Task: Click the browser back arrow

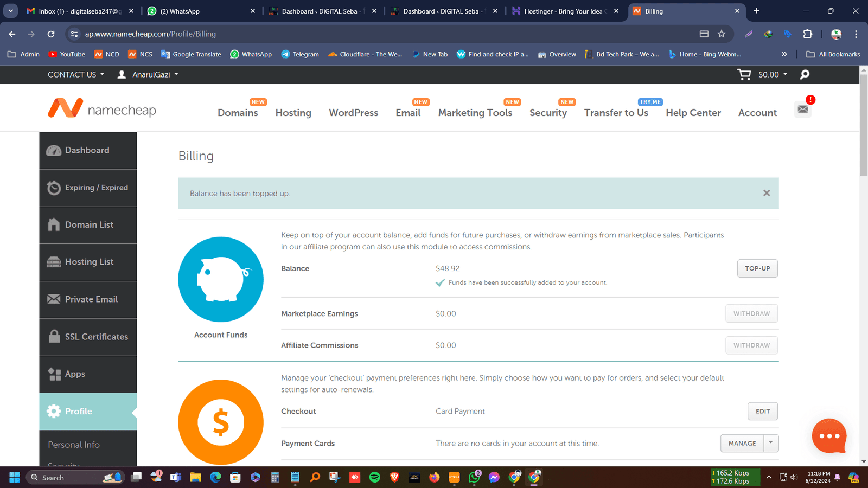Action: click(x=12, y=34)
